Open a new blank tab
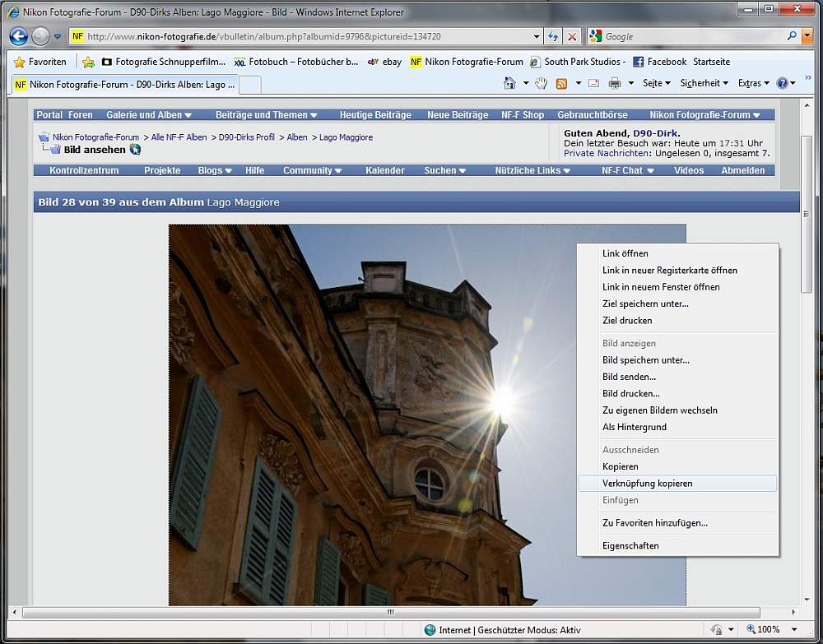The width and height of the screenshot is (823, 644). 250,85
